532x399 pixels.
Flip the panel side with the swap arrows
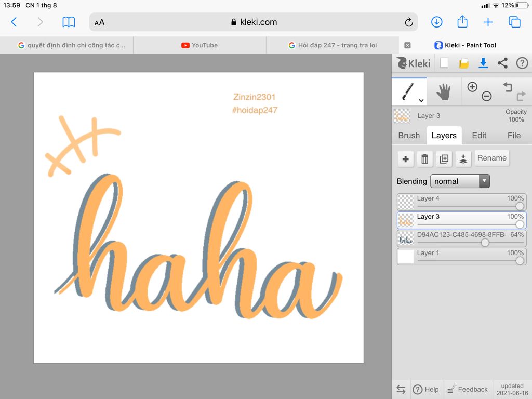(x=401, y=390)
